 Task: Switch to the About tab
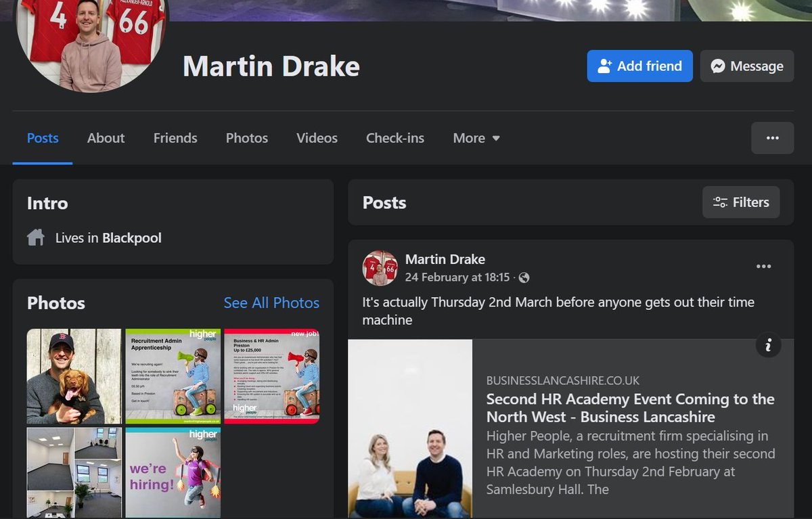106,138
